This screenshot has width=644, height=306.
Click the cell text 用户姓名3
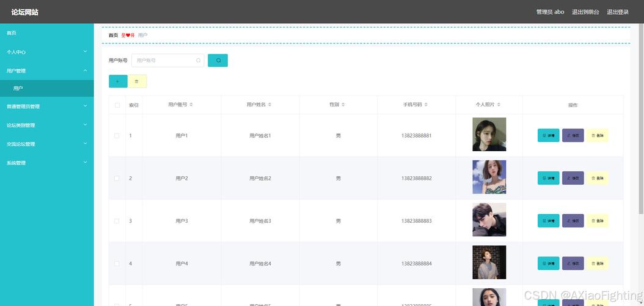coord(260,222)
